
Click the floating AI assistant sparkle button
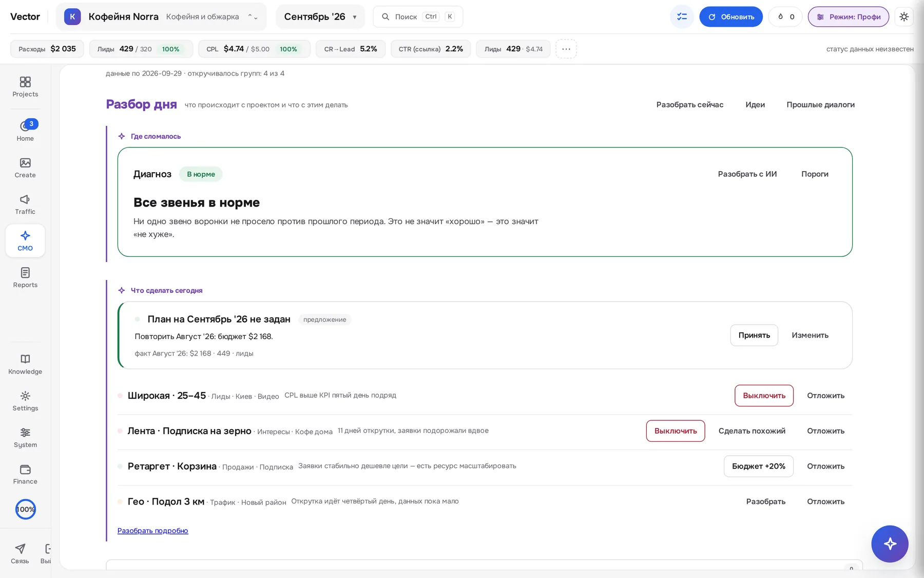(890, 544)
